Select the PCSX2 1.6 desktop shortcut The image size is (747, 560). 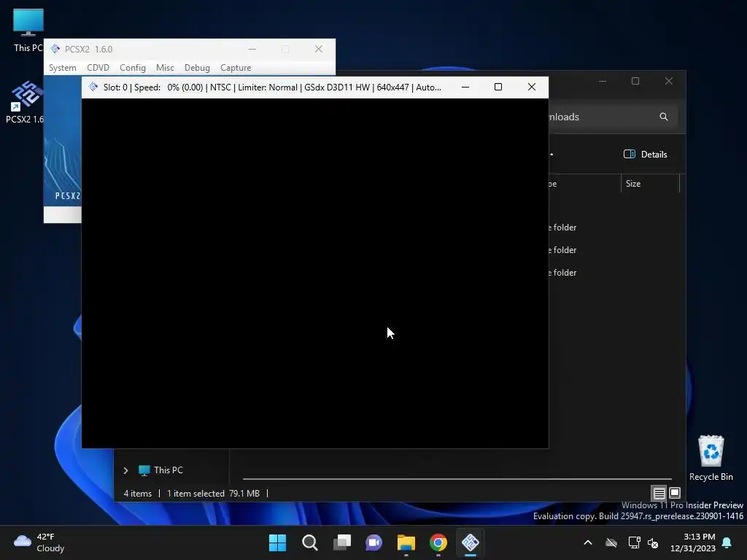coord(25,102)
